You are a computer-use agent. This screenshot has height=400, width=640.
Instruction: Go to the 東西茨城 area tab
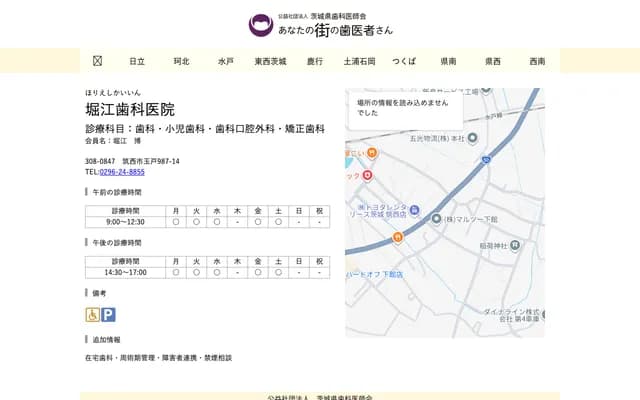[270, 61]
